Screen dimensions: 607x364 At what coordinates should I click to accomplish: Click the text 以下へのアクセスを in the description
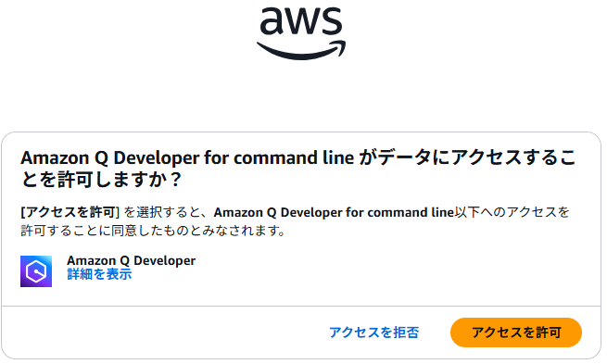512,212
